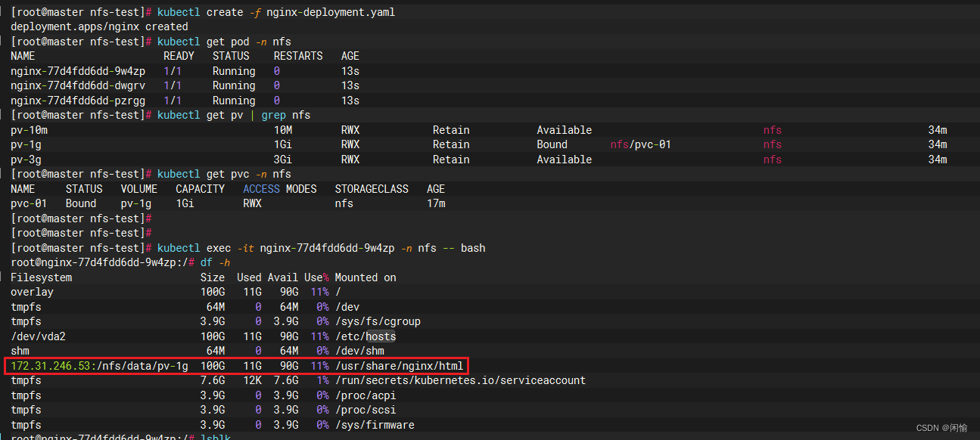Select the Filesystem column header
The width and height of the screenshot is (980, 440).
pyautogui.click(x=41, y=277)
